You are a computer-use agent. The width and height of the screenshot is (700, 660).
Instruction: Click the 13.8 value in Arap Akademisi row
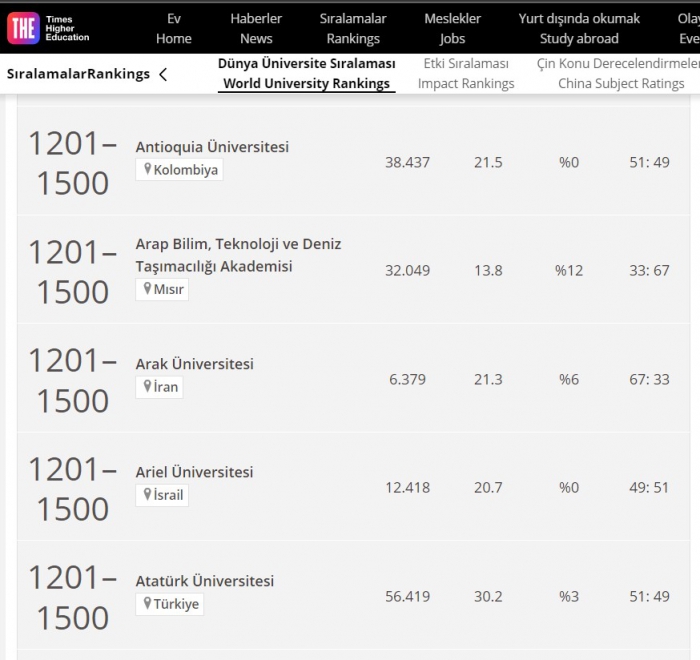point(488,270)
